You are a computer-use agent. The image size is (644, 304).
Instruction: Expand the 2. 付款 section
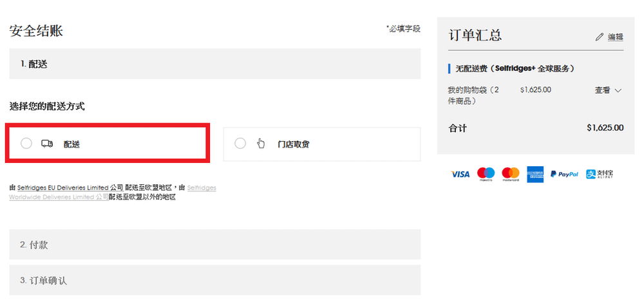(215, 245)
